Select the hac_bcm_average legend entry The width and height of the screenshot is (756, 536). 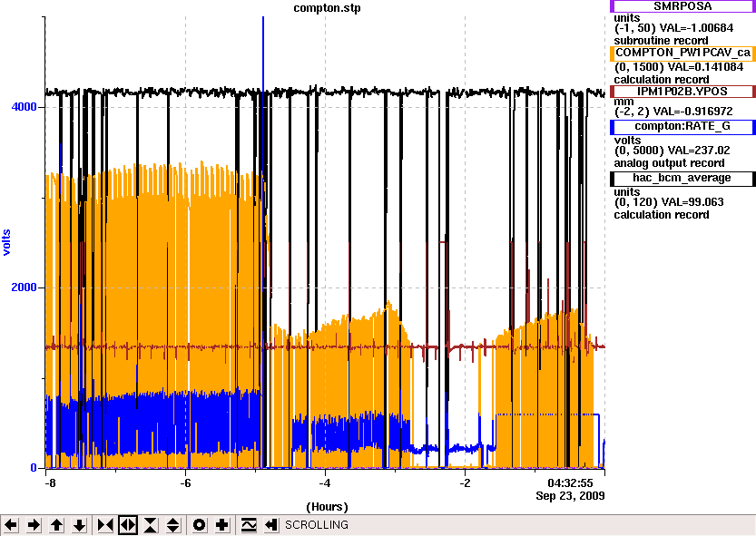(682, 179)
